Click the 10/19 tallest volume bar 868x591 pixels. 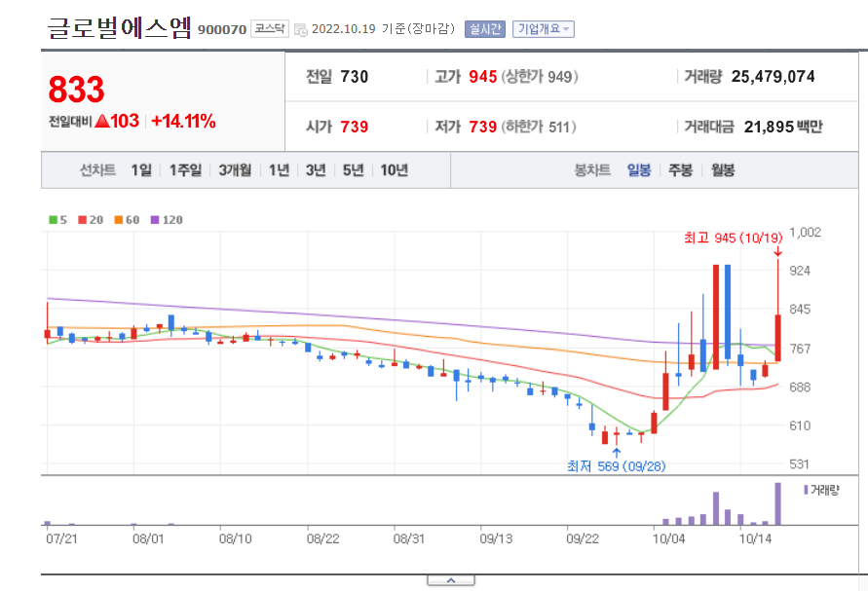777,503
